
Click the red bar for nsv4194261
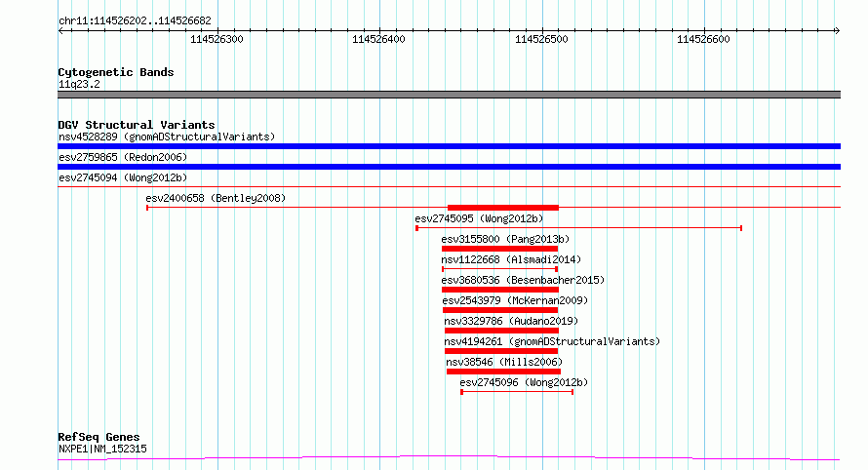coord(501,351)
